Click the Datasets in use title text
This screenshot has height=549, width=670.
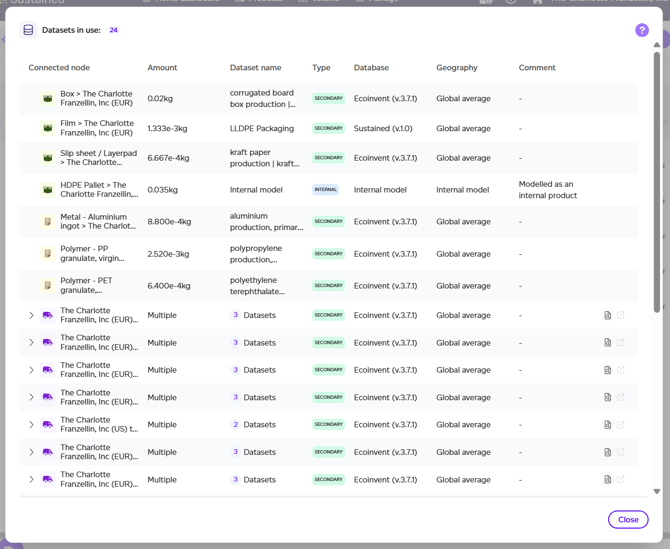[x=71, y=30]
